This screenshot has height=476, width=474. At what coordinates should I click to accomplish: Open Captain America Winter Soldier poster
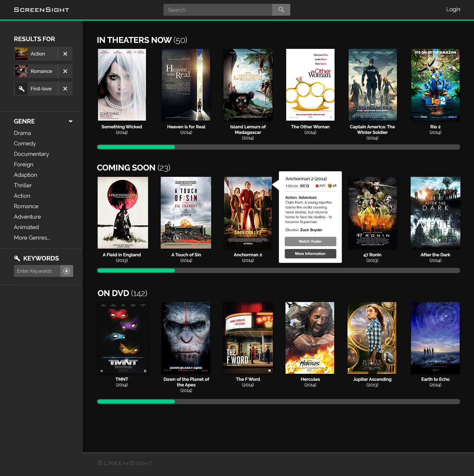pos(373,85)
